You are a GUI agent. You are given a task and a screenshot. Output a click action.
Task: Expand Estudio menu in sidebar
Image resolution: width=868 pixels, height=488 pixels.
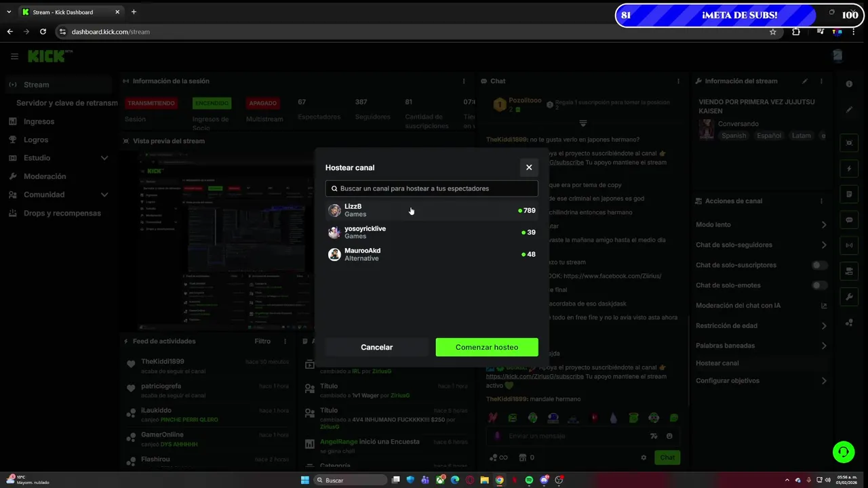coord(58,158)
